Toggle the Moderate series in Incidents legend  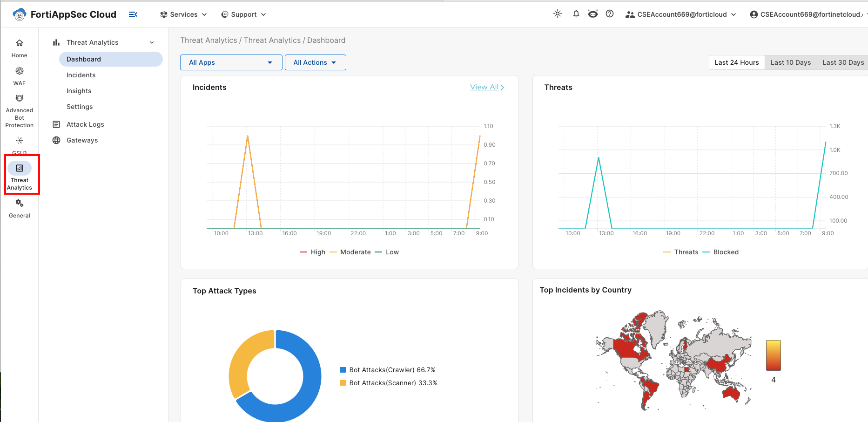tap(350, 252)
